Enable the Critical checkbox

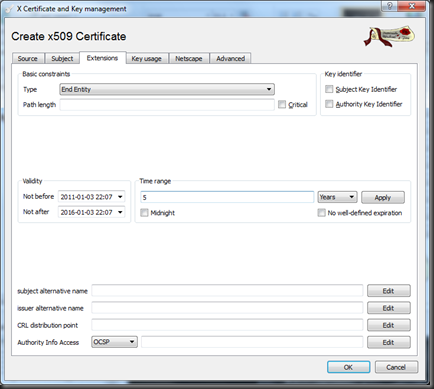pos(282,105)
